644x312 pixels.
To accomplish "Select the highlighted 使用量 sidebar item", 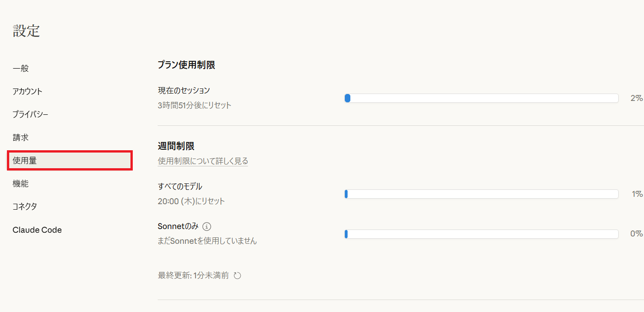I will click(70, 160).
